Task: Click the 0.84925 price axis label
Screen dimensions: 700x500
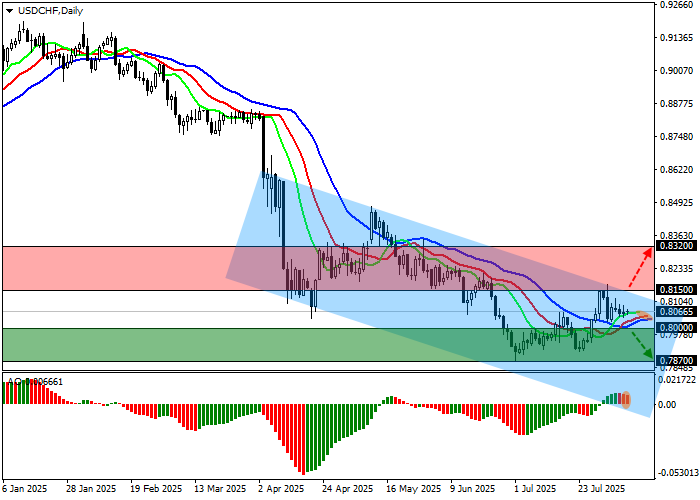Action: [x=677, y=203]
